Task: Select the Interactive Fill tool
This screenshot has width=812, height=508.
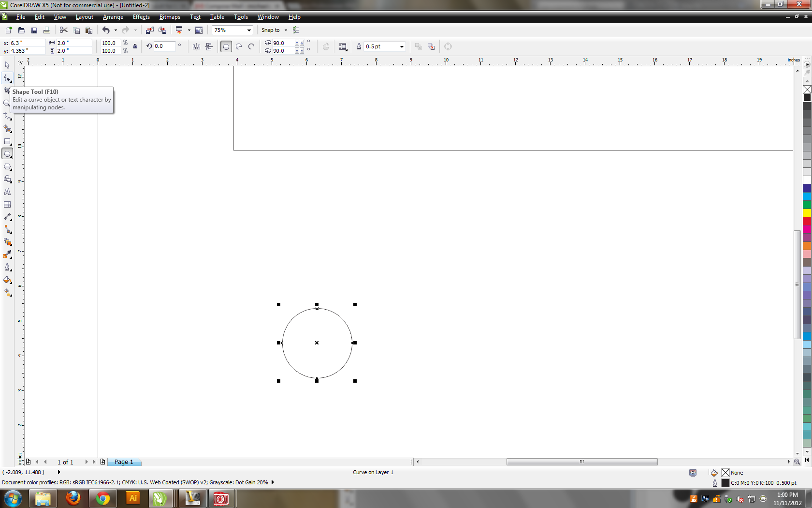Action: (x=7, y=292)
